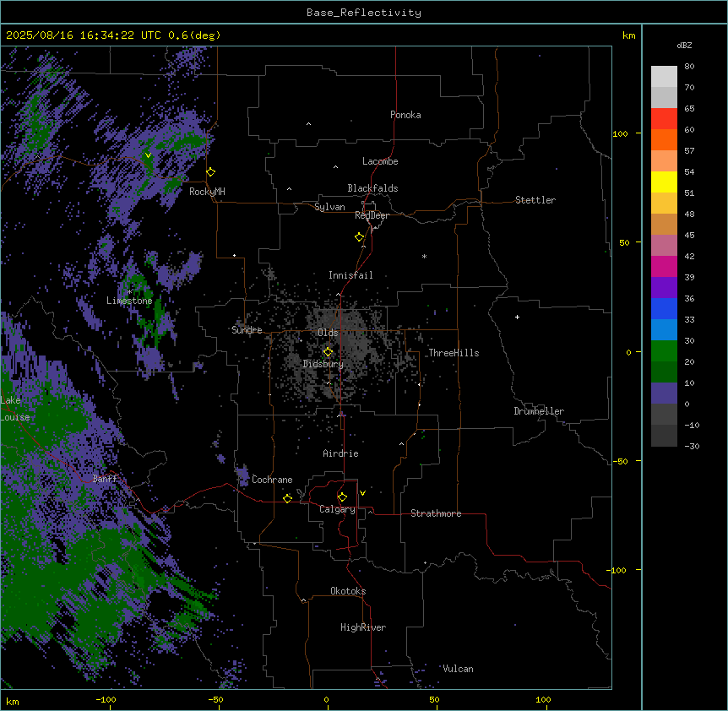Click the RockyMH label

coord(207,192)
